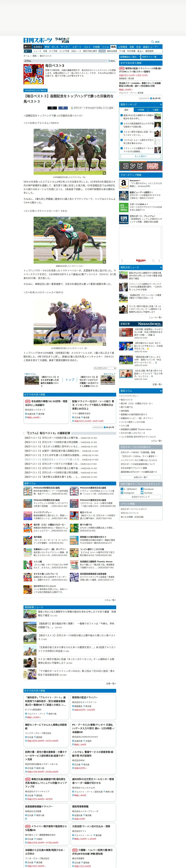The image size is (186, 868).
Task: Open the ヤマト運輸 配達ドライバー job card
Action: point(93,411)
